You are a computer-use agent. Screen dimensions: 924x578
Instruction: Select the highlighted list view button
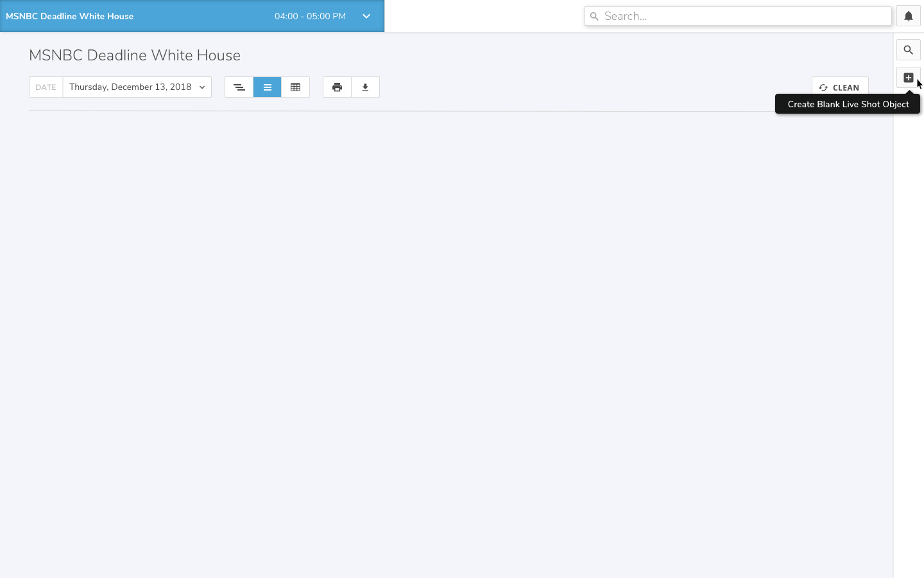click(267, 87)
